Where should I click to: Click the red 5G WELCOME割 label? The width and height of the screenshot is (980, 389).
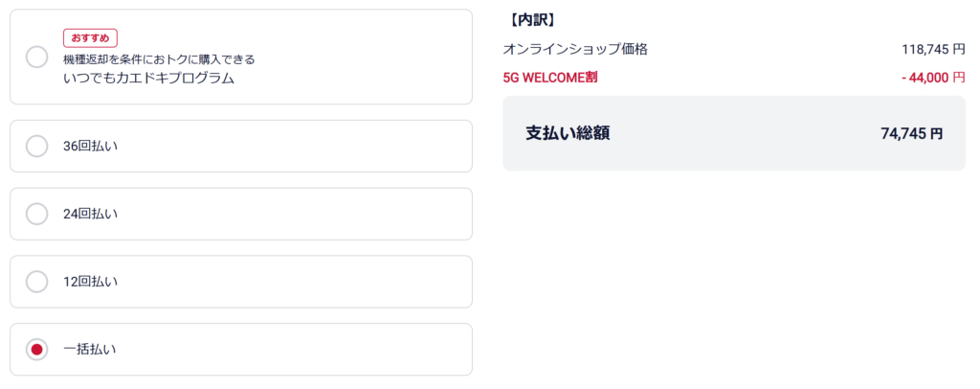tap(550, 77)
